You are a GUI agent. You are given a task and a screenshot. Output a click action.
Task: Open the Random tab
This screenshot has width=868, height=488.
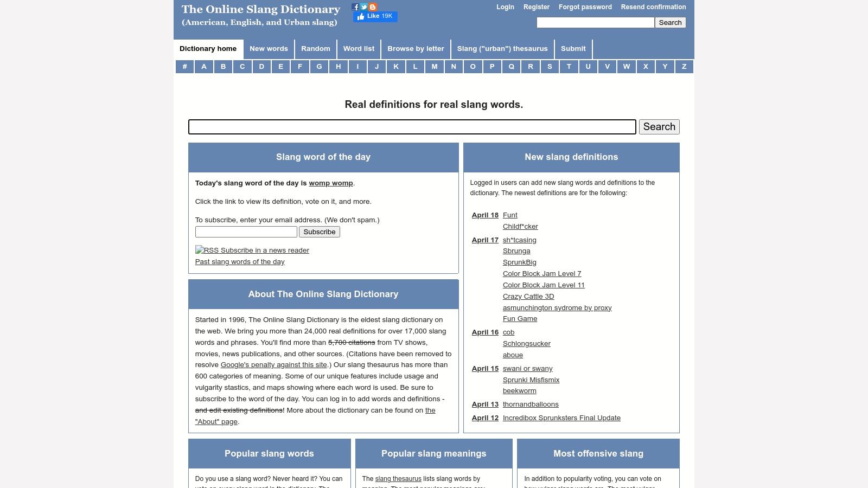tap(315, 49)
